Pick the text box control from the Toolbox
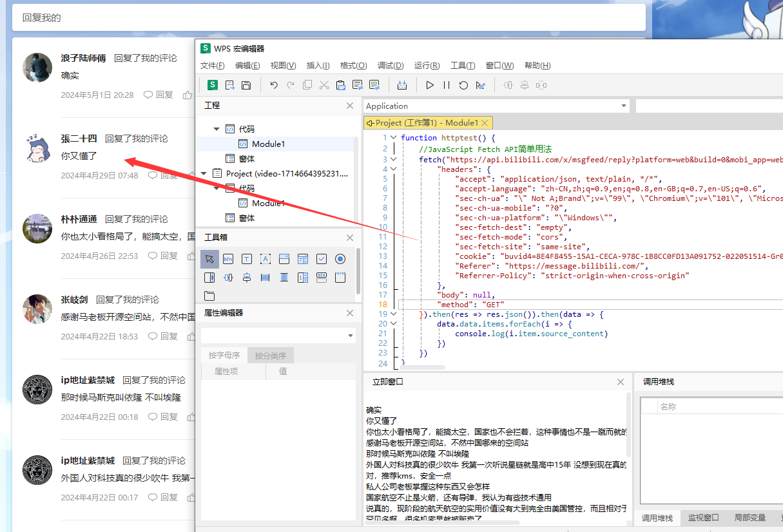The width and height of the screenshot is (783, 532). click(247, 259)
